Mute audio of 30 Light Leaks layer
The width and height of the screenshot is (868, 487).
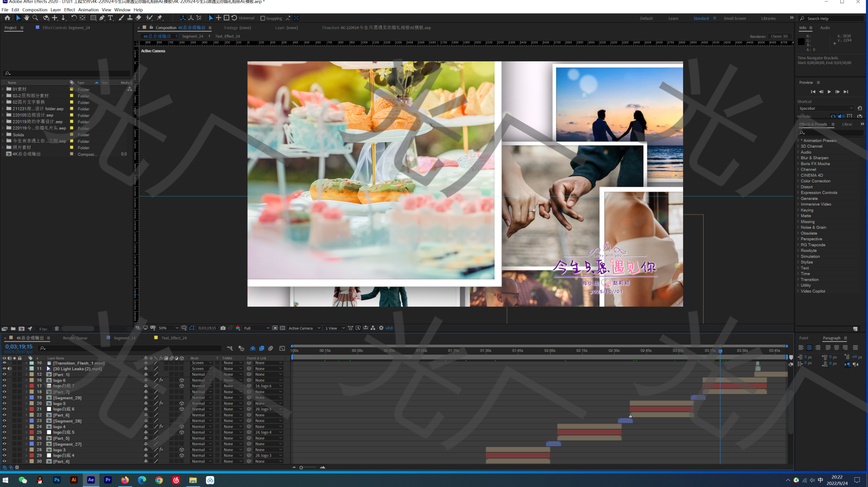click(x=10, y=369)
